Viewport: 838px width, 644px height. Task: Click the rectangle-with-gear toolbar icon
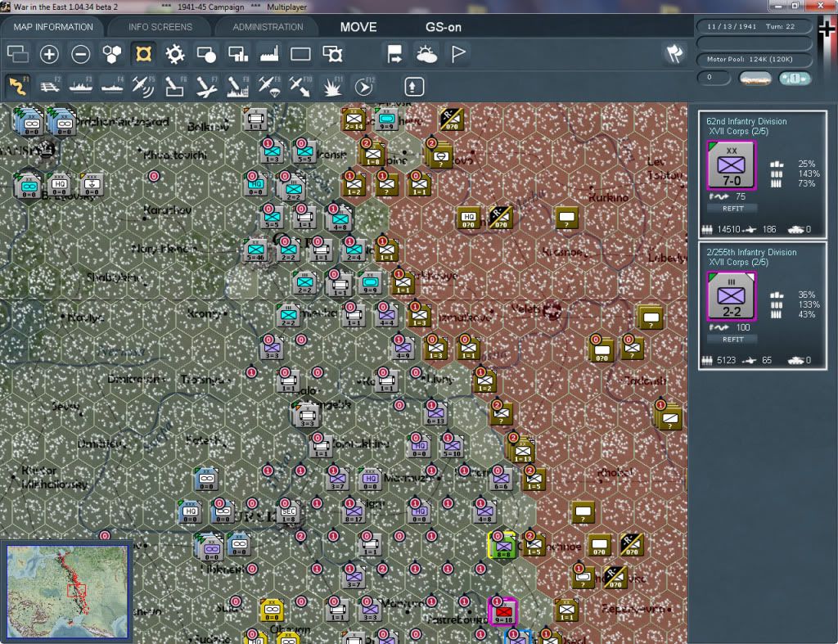(332, 54)
